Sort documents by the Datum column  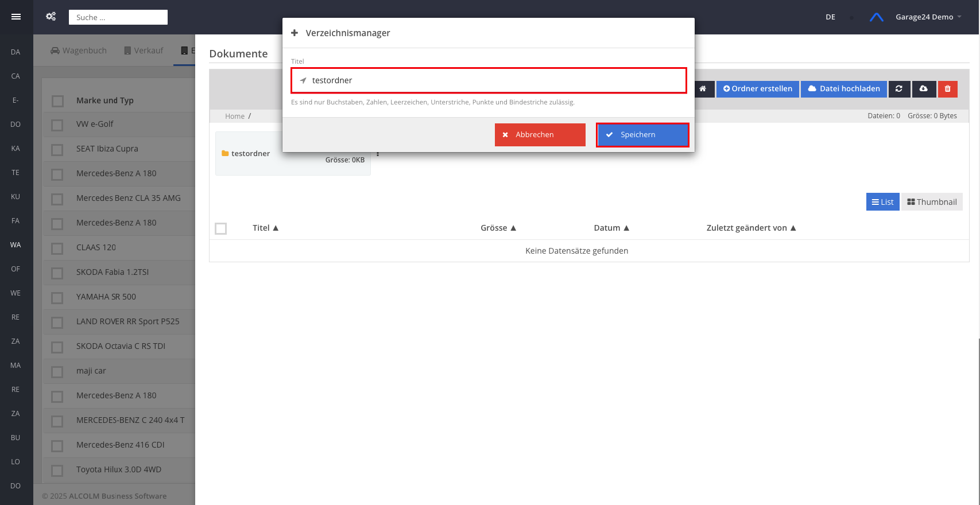611,228
